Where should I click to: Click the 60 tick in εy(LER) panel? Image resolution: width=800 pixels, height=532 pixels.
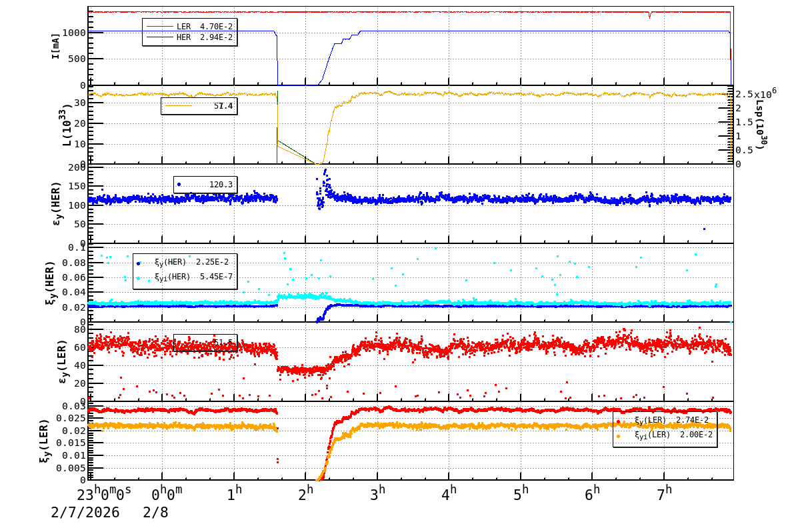(80, 347)
